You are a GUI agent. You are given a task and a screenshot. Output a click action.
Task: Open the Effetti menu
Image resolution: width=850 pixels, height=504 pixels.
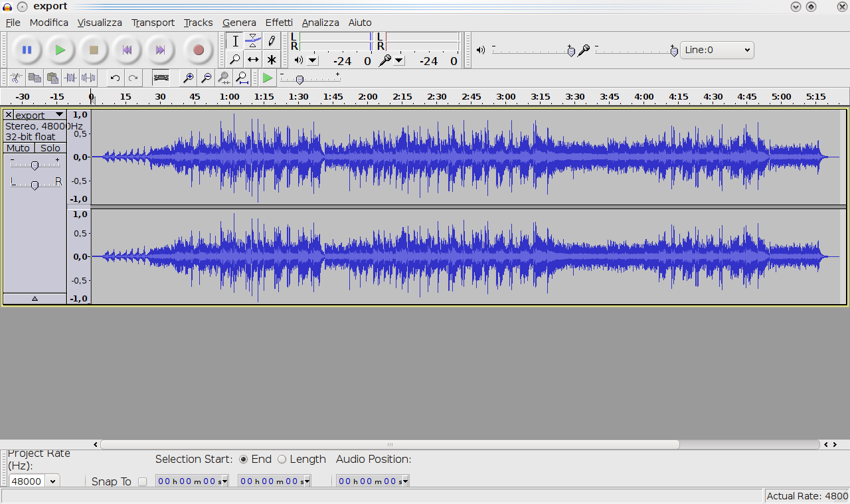(x=279, y=23)
